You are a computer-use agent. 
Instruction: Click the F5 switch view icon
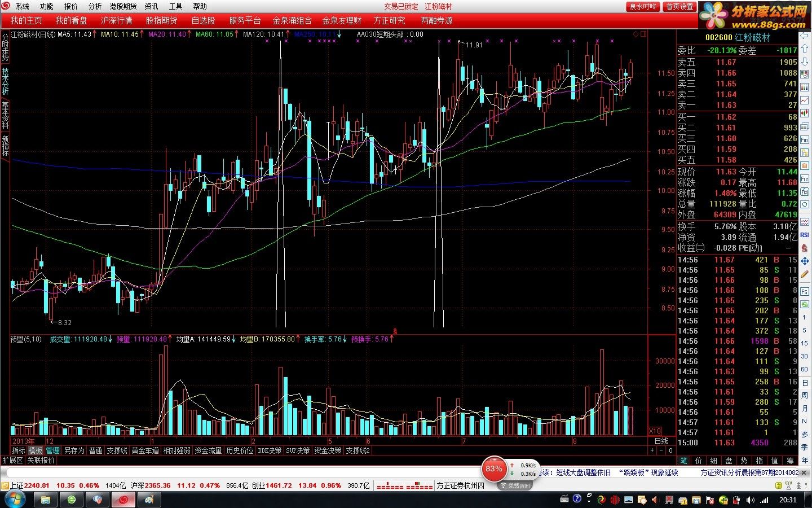tap(805, 291)
